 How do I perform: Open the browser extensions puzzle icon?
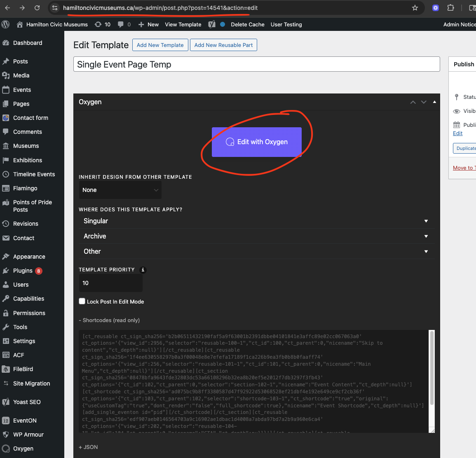450,8
